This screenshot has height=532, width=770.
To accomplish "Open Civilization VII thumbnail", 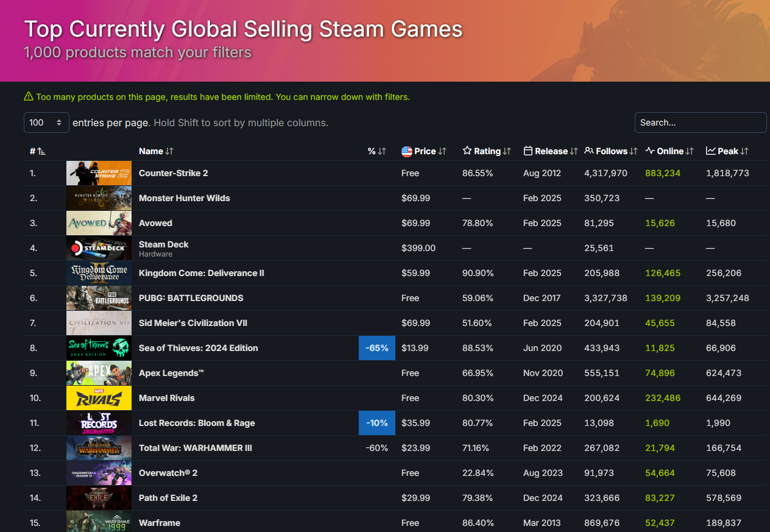I will coord(99,323).
